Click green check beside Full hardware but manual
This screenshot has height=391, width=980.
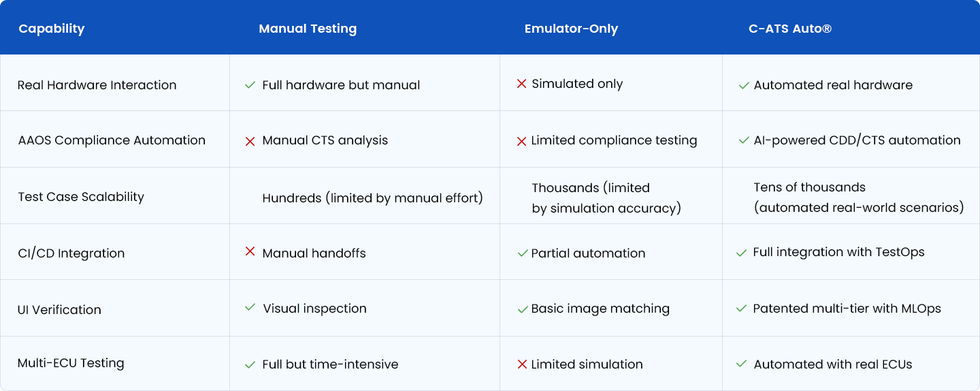[x=250, y=85]
